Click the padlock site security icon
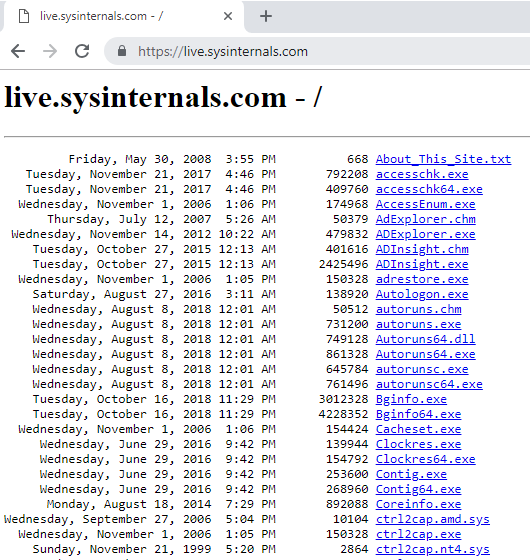This screenshot has height=560, width=530. pyautogui.click(x=122, y=51)
